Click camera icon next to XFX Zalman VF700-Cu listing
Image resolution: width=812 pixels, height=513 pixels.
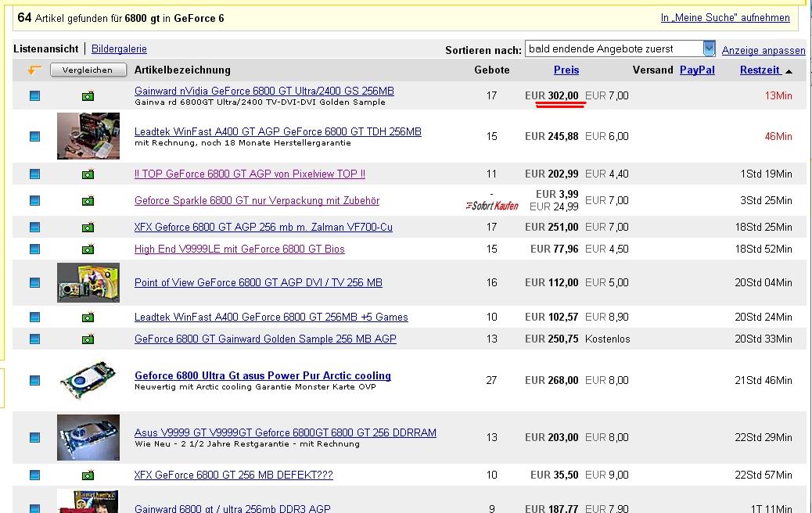click(88, 228)
